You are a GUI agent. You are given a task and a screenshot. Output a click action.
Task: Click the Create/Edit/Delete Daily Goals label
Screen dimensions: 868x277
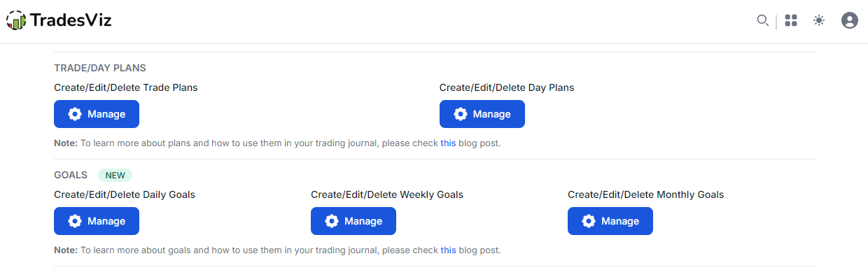click(125, 194)
